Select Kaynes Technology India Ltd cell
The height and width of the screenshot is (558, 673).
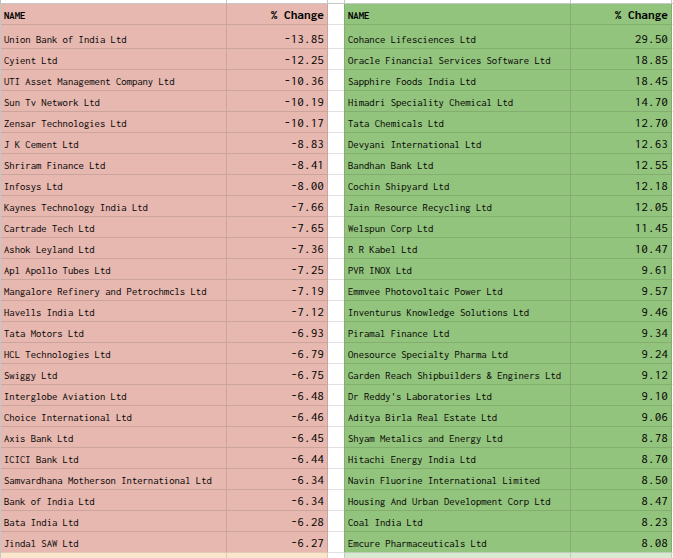point(113,208)
